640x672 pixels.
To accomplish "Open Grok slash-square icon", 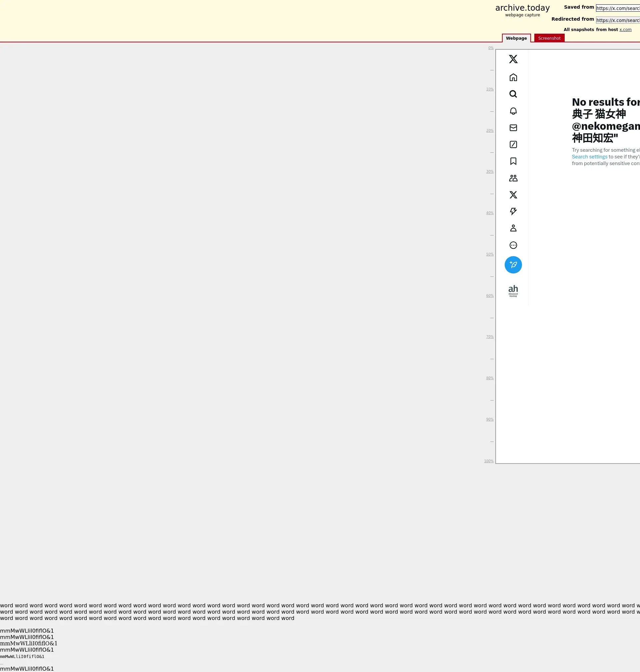I will pyautogui.click(x=513, y=144).
